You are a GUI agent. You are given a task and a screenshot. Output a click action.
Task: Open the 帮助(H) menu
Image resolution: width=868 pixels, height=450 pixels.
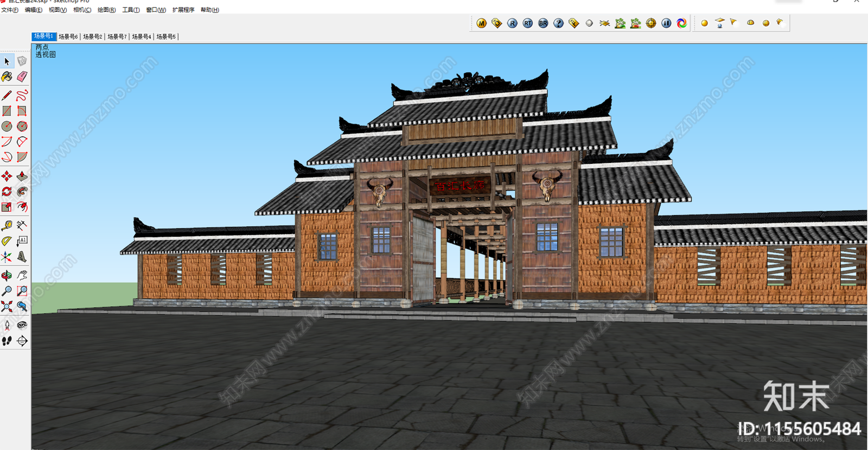point(209,10)
